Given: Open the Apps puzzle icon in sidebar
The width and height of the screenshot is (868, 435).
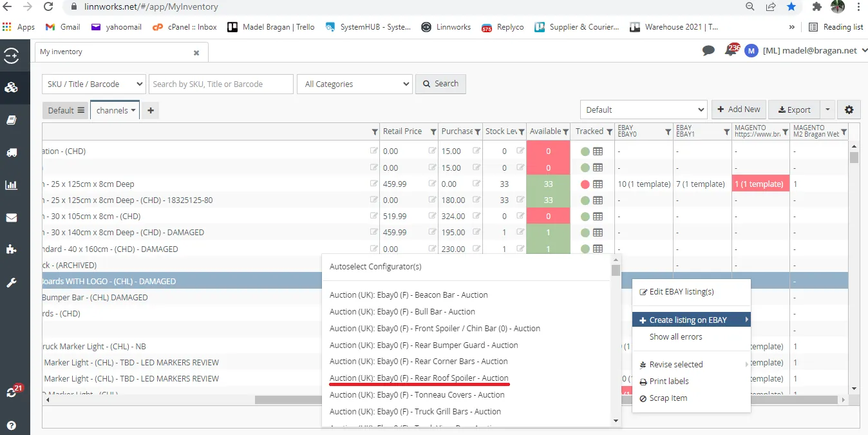Looking at the screenshot, I should point(11,249).
